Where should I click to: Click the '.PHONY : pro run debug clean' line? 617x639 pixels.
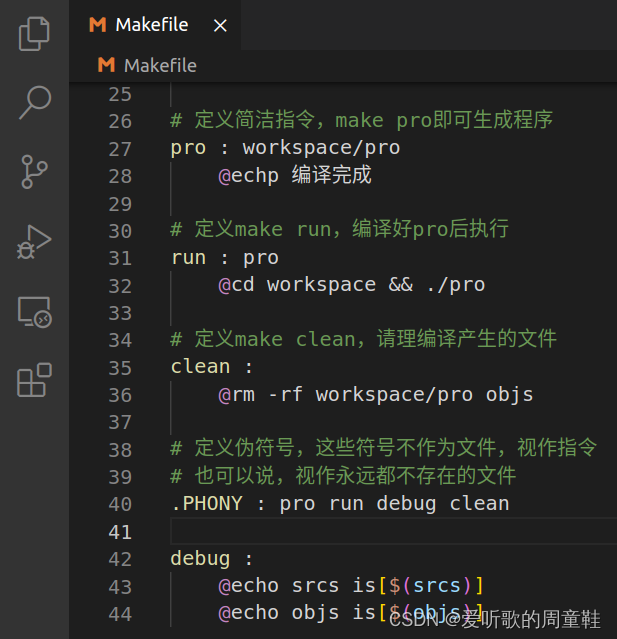[340, 504]
